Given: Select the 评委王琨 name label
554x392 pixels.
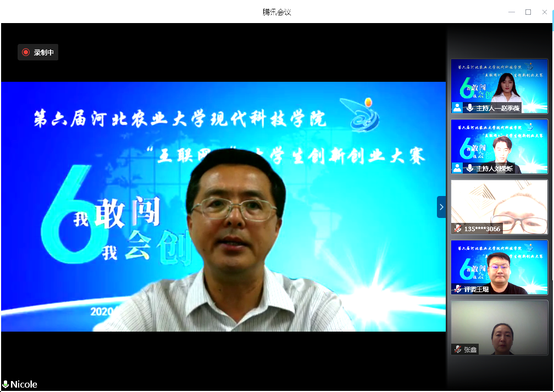Looking at the screenshot, I should pyautogui.click(x=477, y=289).
